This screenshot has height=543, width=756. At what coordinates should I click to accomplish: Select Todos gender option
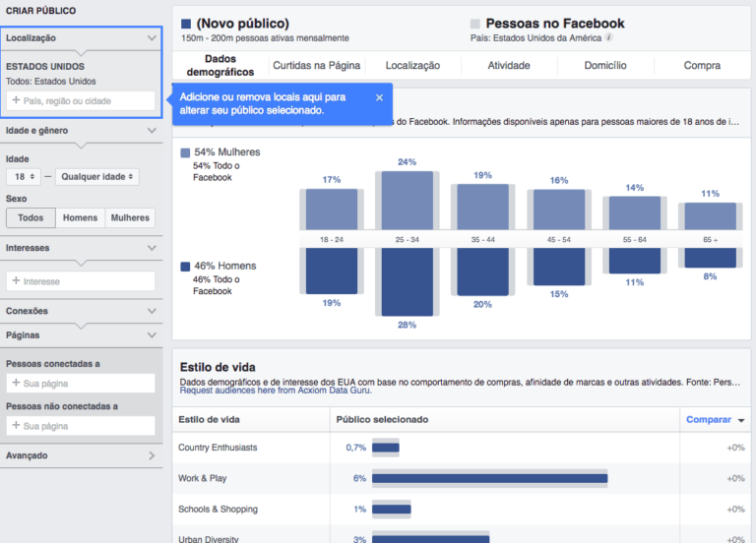[x=31, y=217]
